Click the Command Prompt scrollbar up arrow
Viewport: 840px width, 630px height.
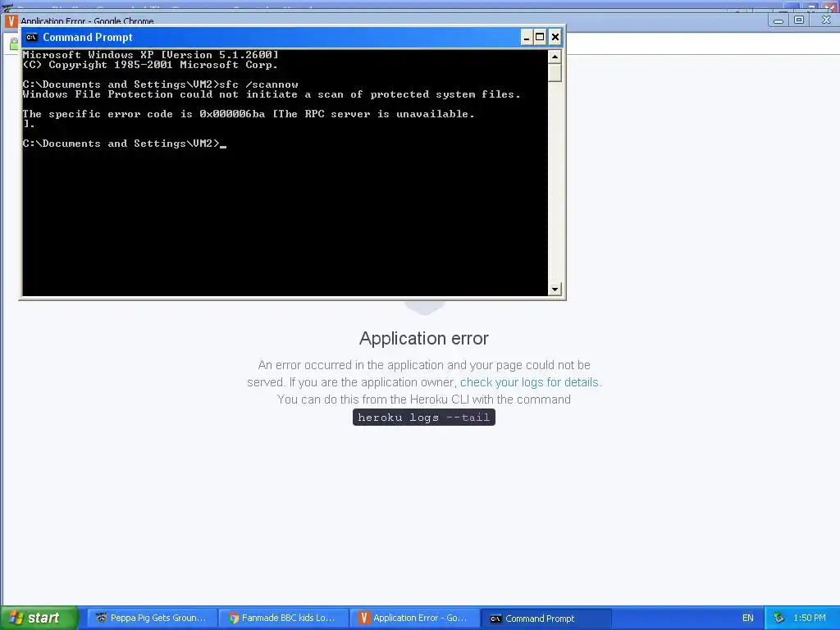tap(555, 56)
